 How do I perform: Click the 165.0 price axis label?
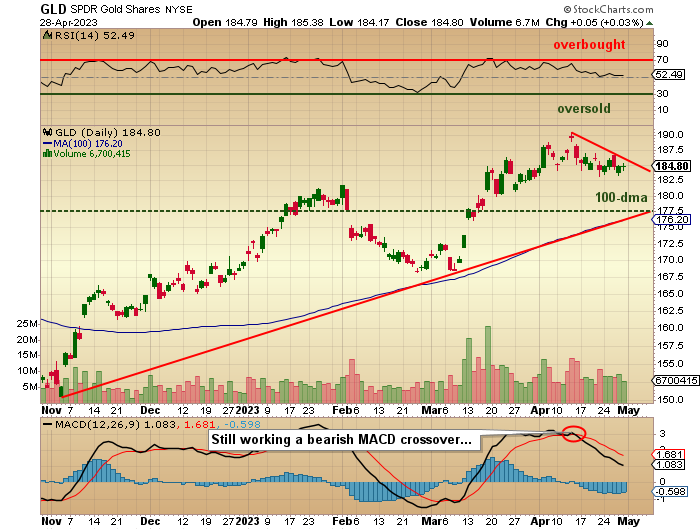click(x=670, y=293)
